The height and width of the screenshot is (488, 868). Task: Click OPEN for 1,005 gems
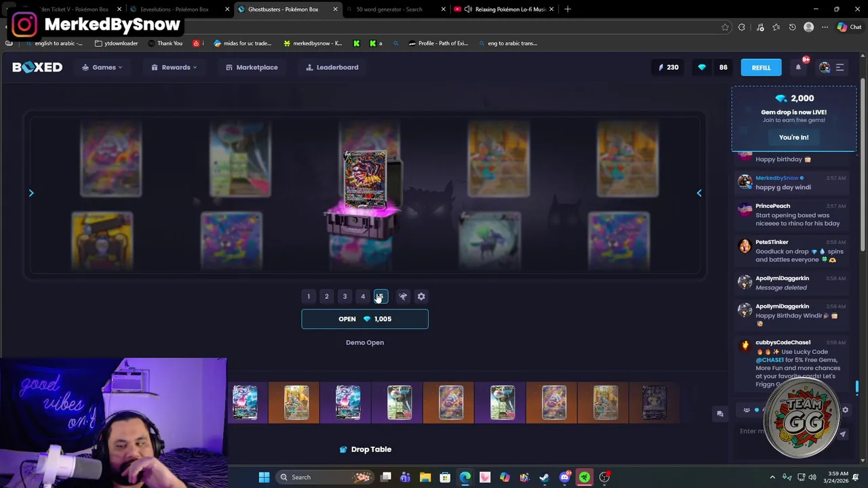click(365, 319)
